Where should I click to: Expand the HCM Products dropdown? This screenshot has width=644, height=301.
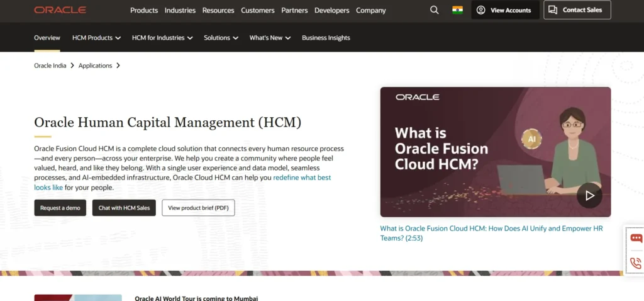(96, 38)
